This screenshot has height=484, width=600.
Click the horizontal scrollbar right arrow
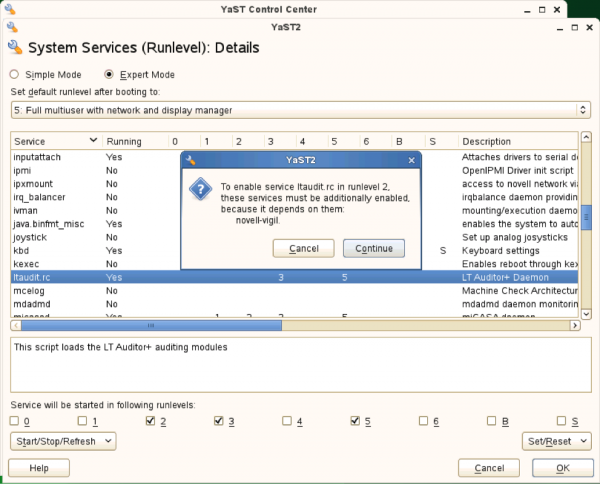pyautogui.click(x=574, y=326)
